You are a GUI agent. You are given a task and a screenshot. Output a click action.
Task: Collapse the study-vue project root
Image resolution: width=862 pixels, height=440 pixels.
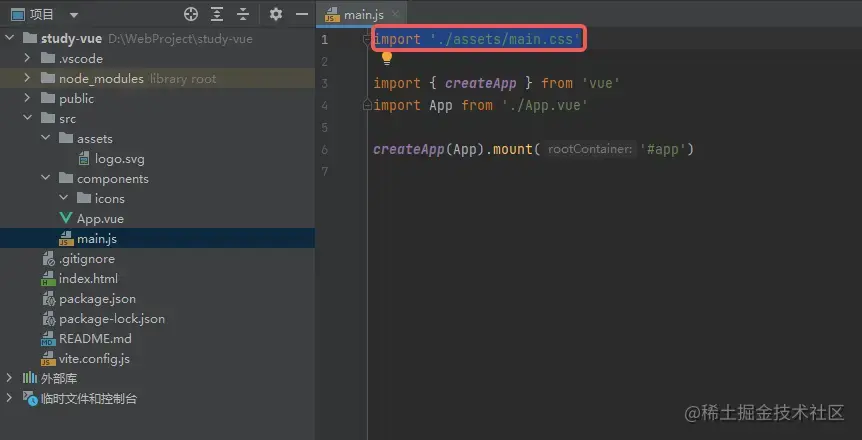(x=9, y=38)
